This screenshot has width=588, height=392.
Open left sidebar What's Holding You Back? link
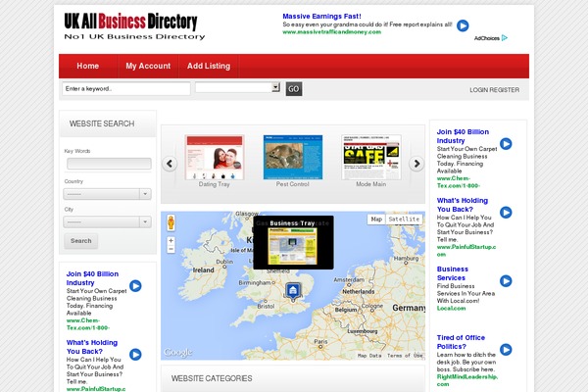pos(92,347)
